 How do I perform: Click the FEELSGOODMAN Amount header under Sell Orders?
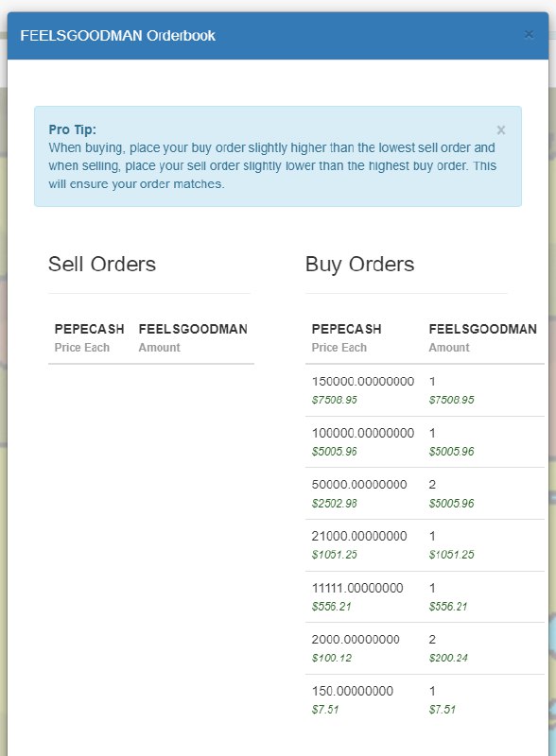pyautogui.click(x=193, y=337)
